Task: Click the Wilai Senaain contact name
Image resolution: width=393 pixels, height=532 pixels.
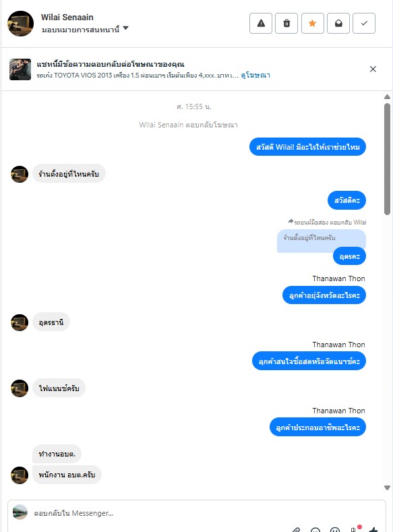Action: [x=67, y=18]
